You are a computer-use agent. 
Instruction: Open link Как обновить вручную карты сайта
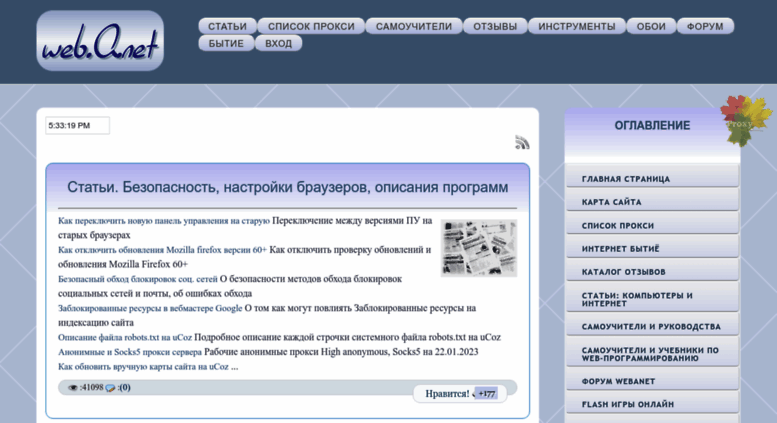(143, 367)
